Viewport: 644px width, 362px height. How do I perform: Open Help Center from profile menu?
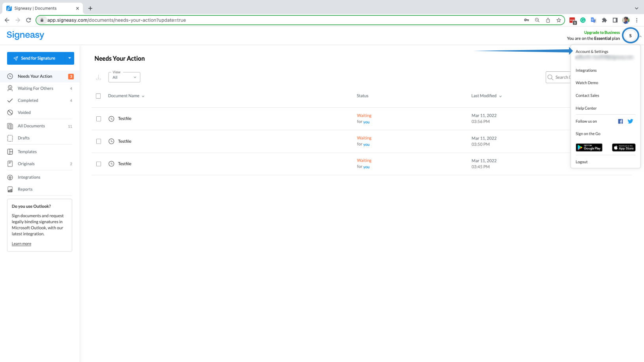click(586, 108)
